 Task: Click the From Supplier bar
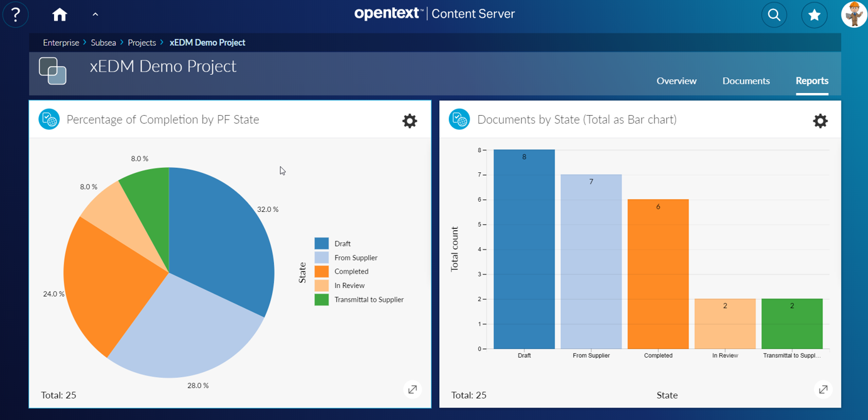[x=591, y=262]
